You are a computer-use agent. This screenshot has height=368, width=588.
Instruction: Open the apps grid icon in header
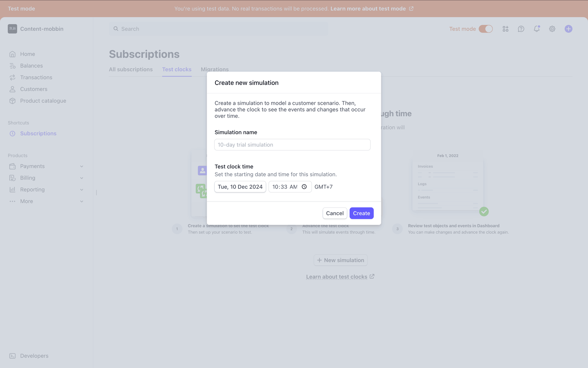point(505,29)
